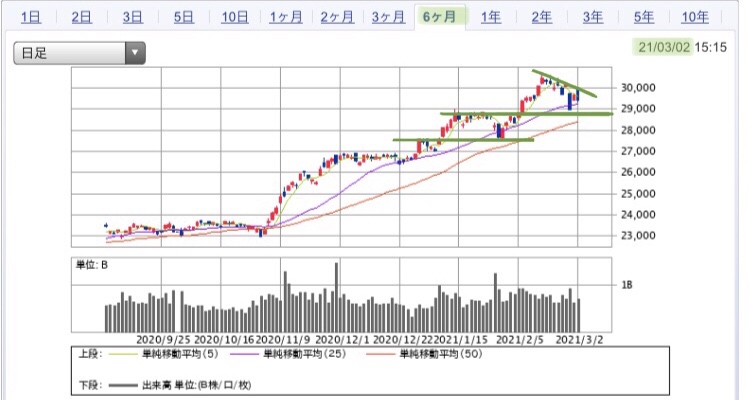Select the 2年 range tab
Viewport: 749px width, 400px height.
pos(542,18)
